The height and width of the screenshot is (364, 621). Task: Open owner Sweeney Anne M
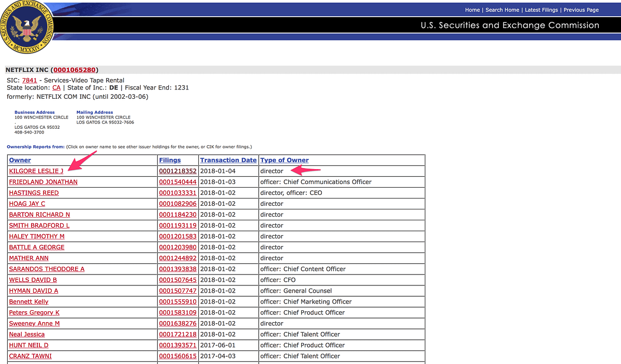tap(34, 323)
